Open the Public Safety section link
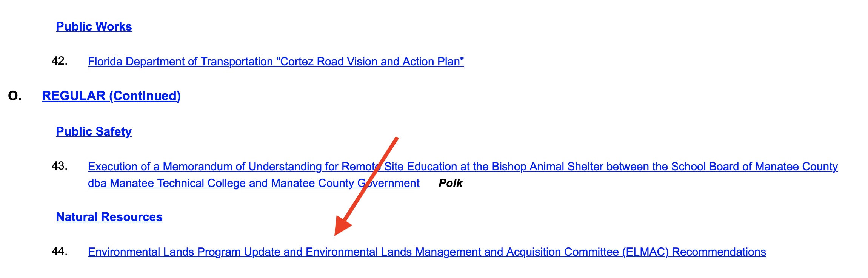The height and width of the screenshot is (278, 868). pyautogui.click(x=94, y=131)
